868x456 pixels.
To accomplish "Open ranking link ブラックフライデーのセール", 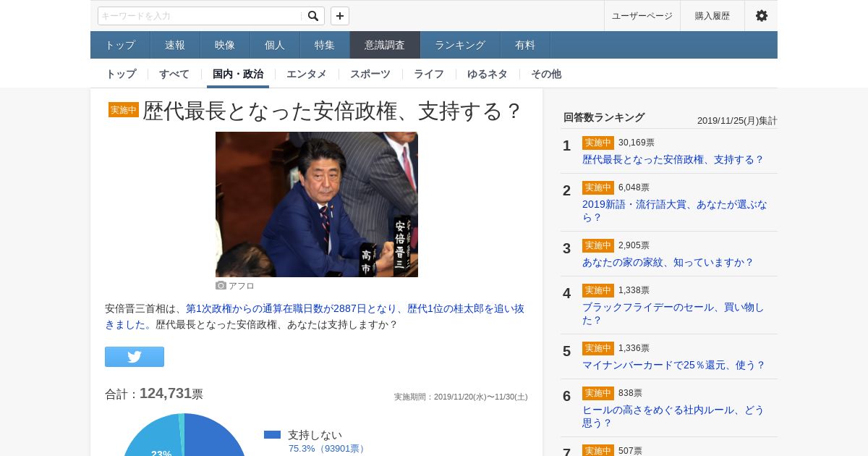I will [673, 313].
